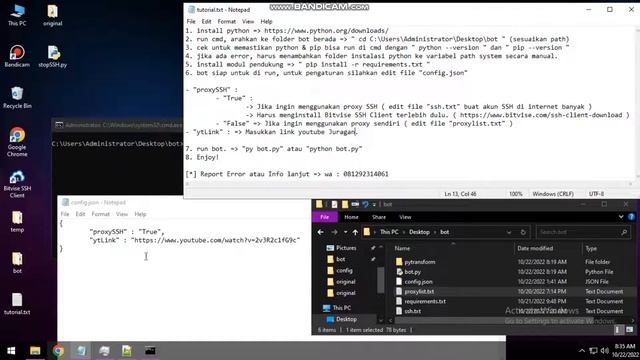Click the Forward arrow in File Explorer
This screenshot has width=640, height=360.
(x=334, y=232)
